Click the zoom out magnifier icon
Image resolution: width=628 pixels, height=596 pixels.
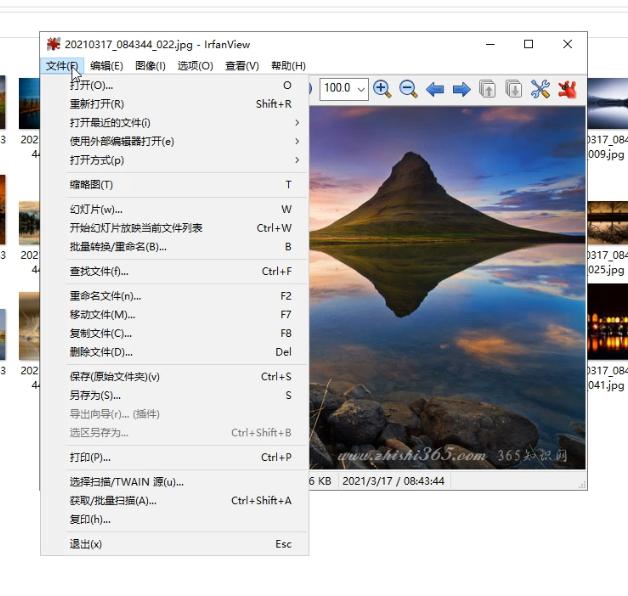[408, 89]
